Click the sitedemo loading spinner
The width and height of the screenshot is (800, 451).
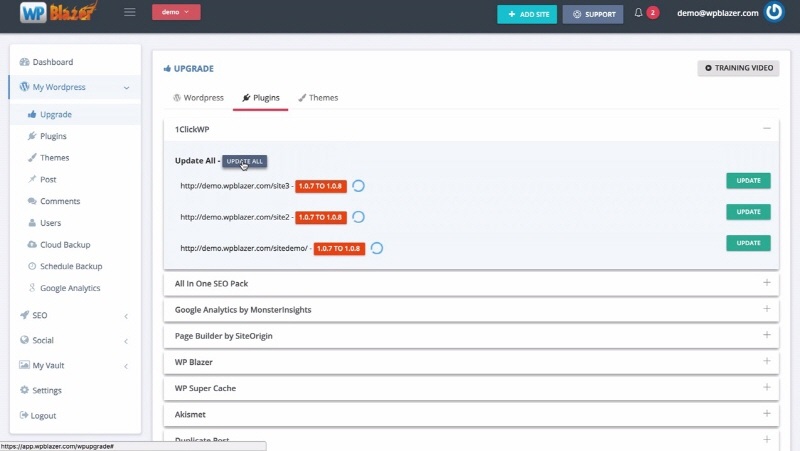click(x=377, y=248)
